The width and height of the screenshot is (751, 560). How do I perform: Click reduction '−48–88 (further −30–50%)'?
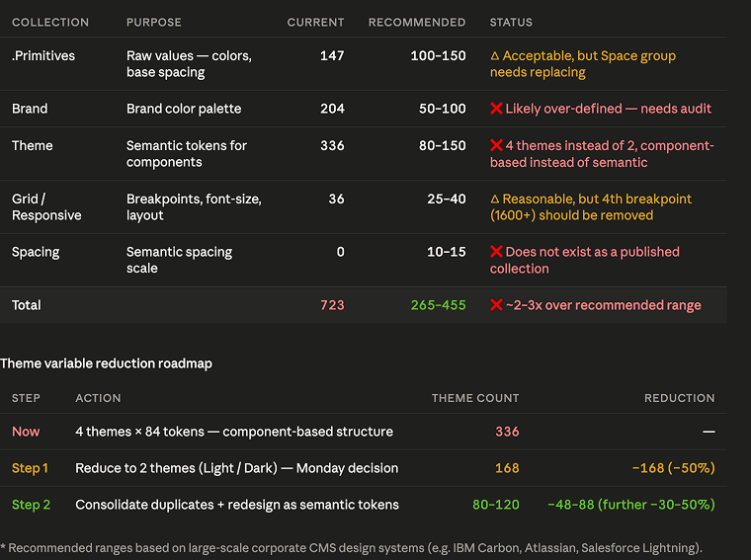tap(631, 505)
